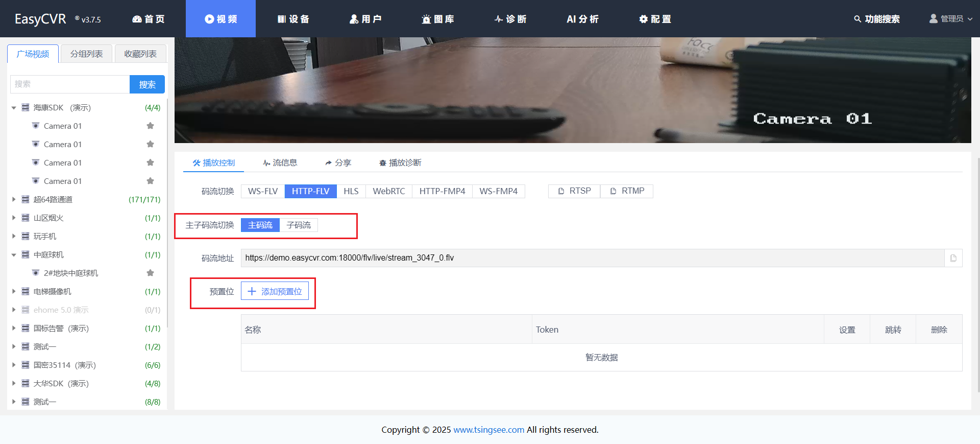
Task: Select the HTTP-FLV stream option
Action: click(x=311, y=191)
